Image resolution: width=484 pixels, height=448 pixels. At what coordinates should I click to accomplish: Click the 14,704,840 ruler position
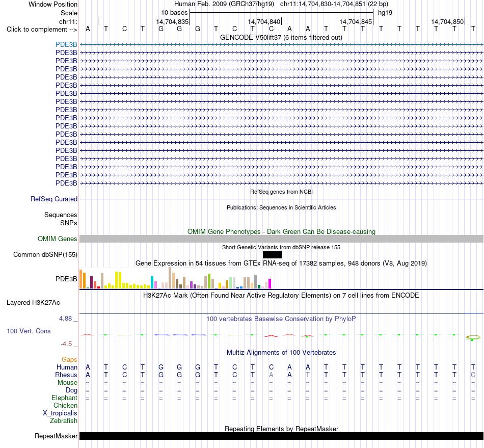(264, 21)
